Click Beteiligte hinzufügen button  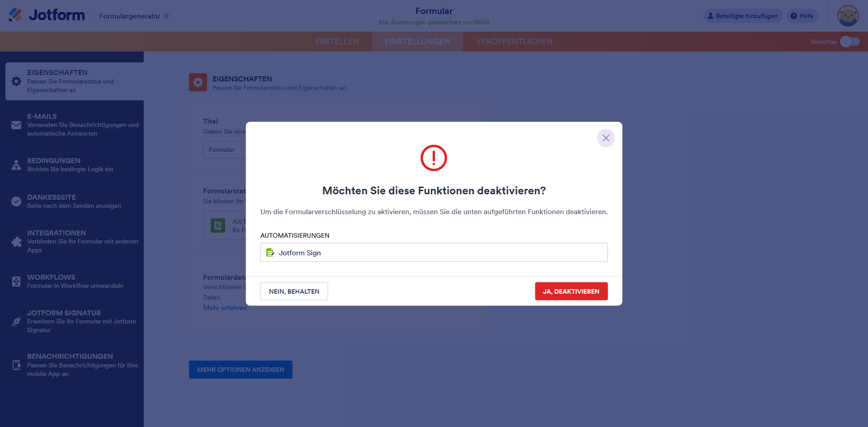click(x=743, y=16)
